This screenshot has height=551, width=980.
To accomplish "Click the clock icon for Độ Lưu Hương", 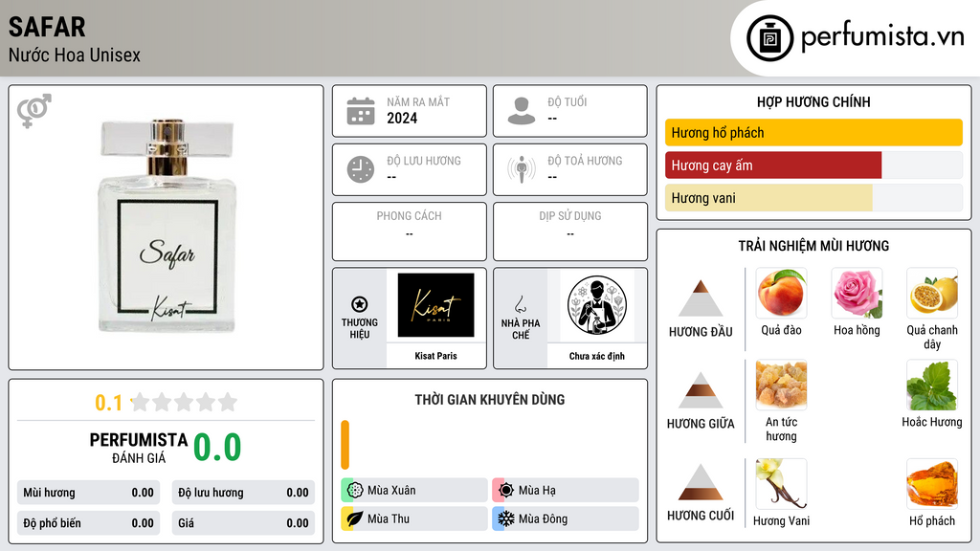I will tap(361, 169).
